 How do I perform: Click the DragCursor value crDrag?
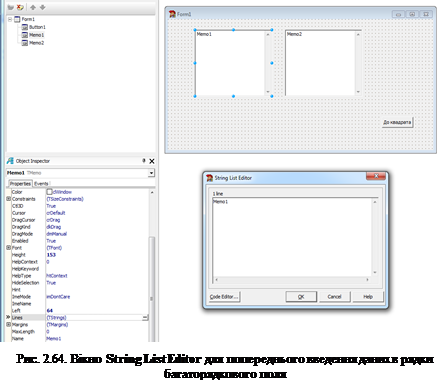coord(53,220)
